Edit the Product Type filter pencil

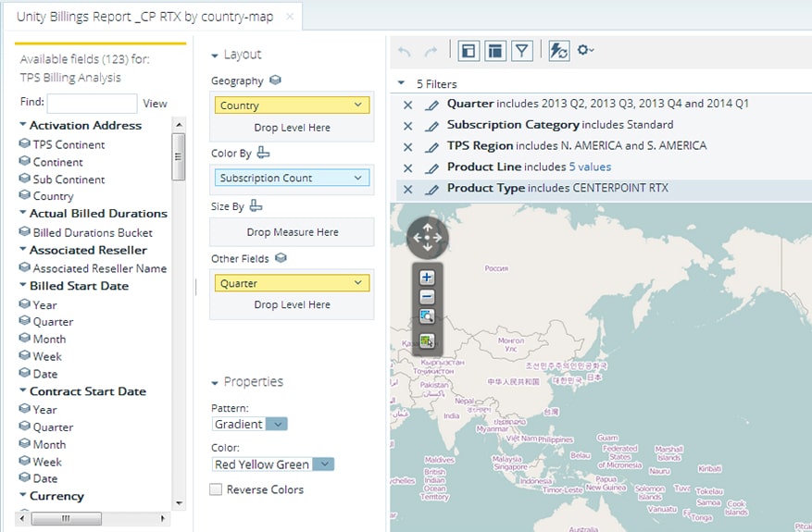point(431,190)
